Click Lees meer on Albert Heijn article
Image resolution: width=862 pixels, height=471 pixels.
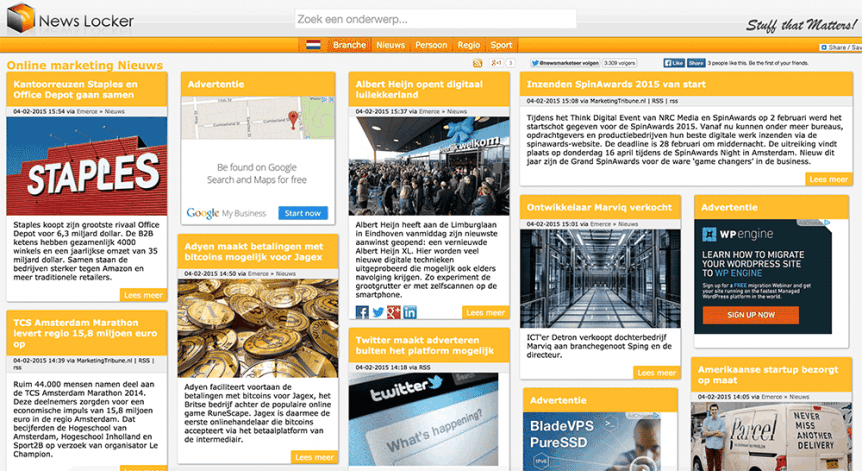485,312
